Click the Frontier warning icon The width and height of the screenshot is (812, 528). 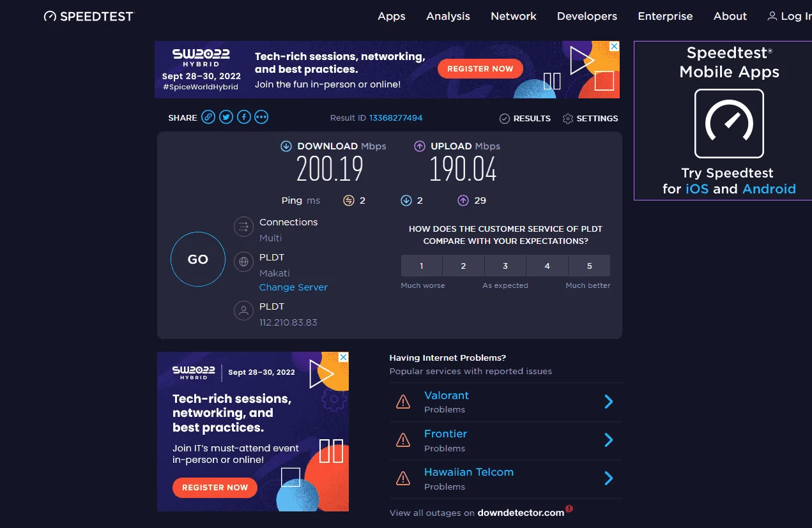coord(403,440)
